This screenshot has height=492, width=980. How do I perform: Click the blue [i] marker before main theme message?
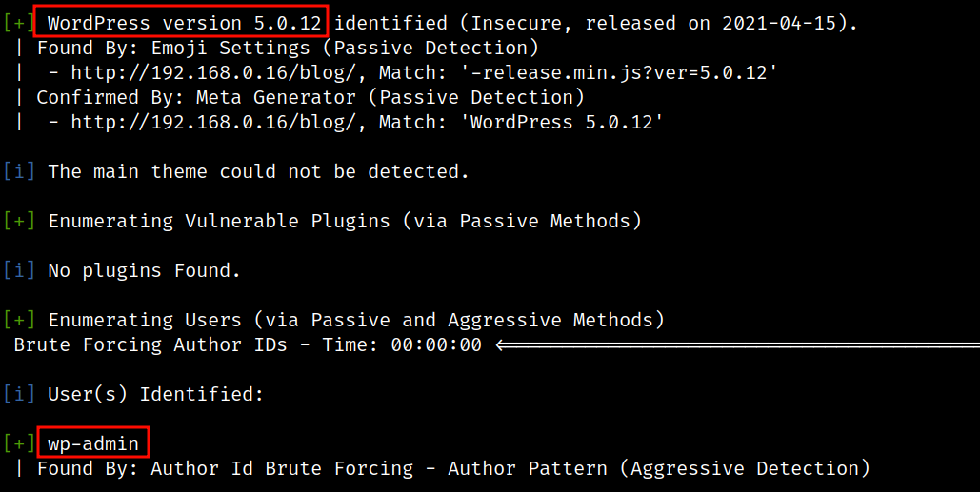click(19, 171)
